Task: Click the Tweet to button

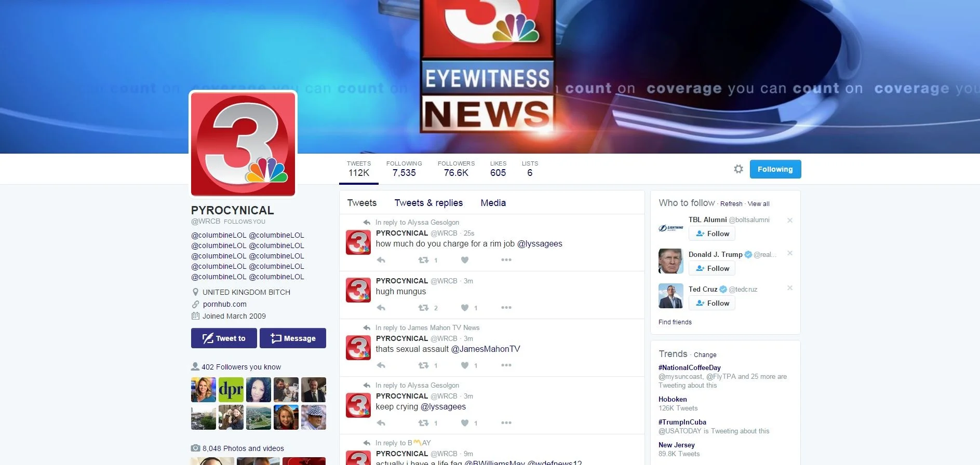Action: tap(224, 338)
